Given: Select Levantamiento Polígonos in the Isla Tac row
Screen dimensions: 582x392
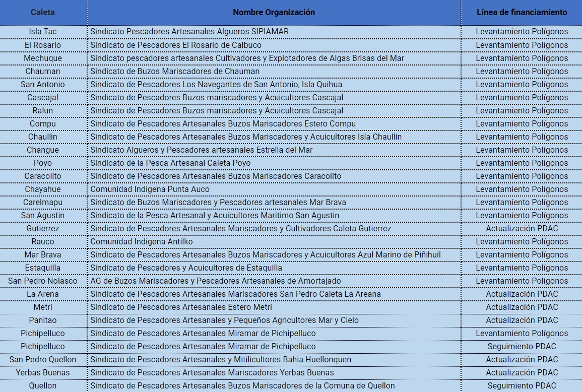Looking at the screenshot, I should coord(522,32).
